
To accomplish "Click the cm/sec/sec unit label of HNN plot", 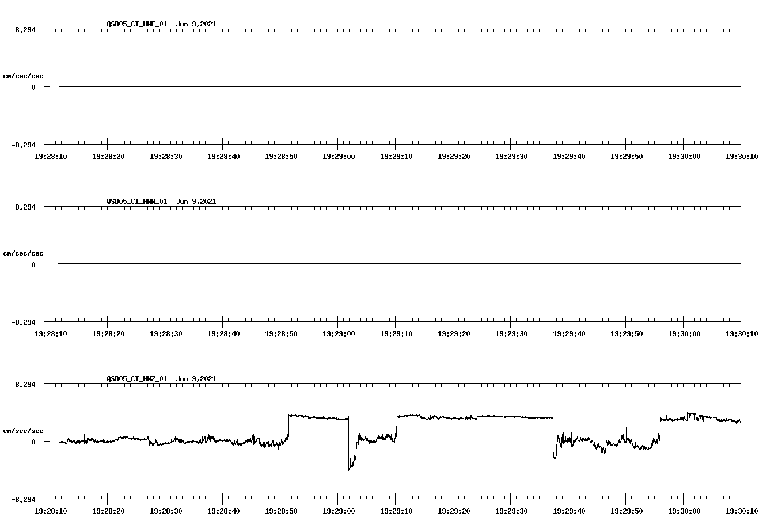I will 23,253.
